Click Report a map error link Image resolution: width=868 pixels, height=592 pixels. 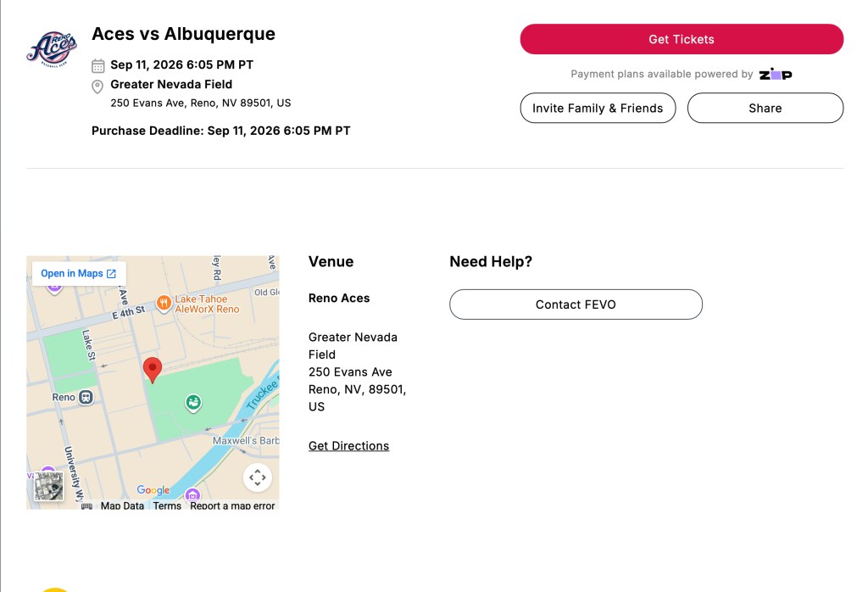coord(232,505)
